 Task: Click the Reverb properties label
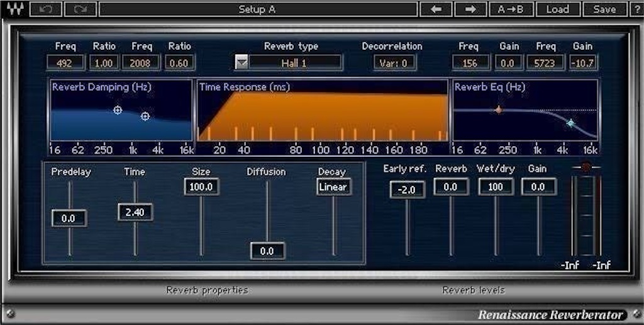pos(207,290)
